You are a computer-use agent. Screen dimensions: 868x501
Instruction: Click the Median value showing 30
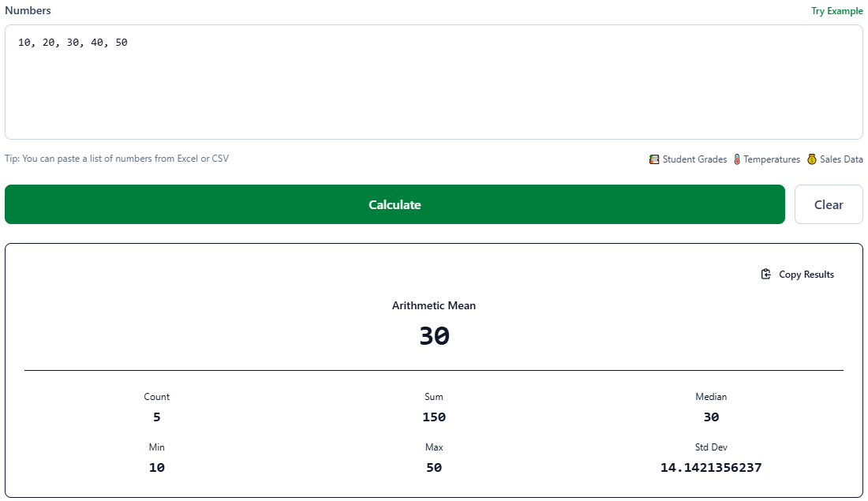click(x=711, y=417)
